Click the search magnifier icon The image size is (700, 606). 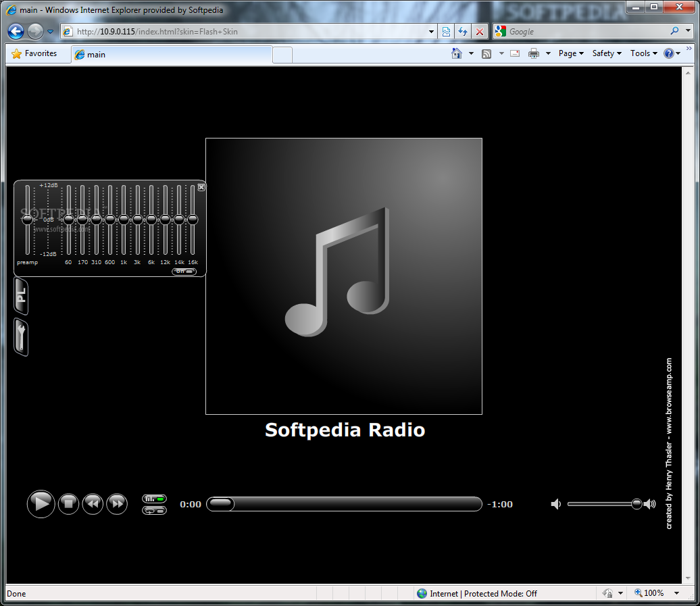pos(674,31)
